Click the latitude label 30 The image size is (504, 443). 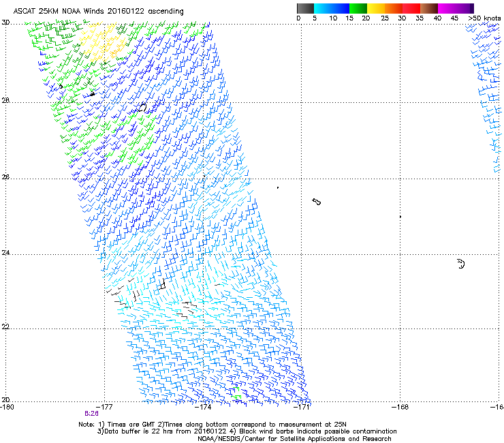5,22
